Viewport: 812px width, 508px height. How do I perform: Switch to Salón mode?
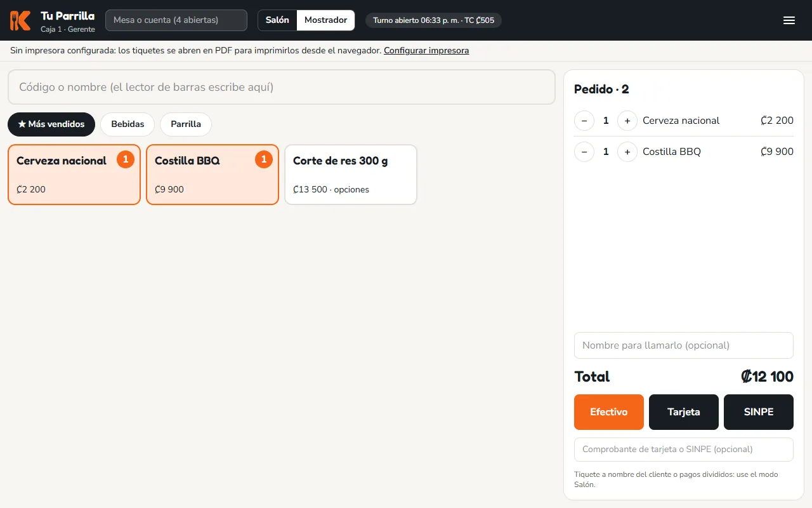tap(277, 20)
